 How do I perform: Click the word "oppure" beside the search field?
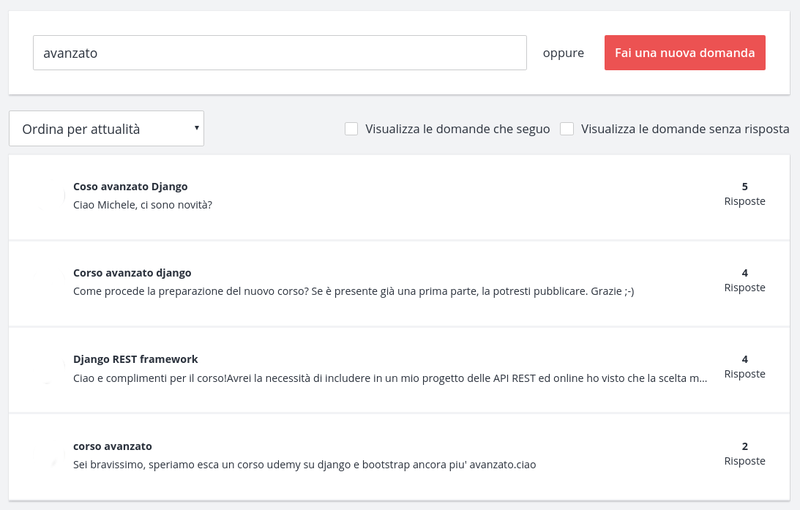[563, 53]
